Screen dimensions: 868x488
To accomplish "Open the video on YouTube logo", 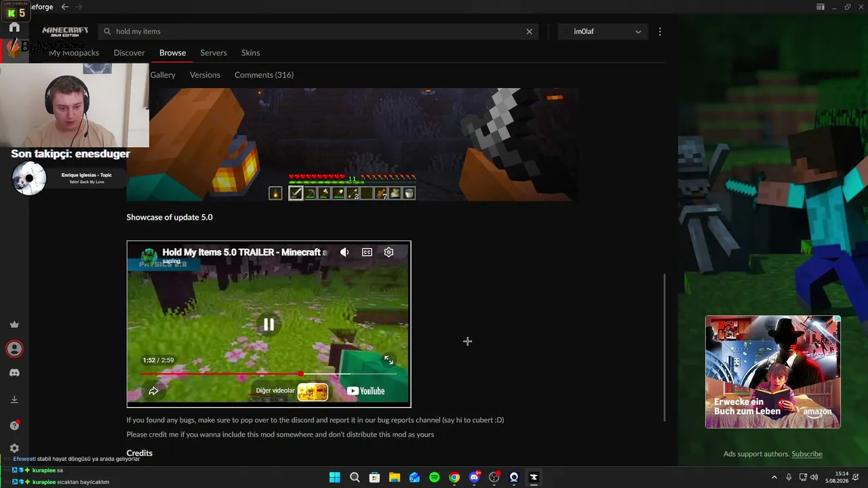I will (366, 391).
